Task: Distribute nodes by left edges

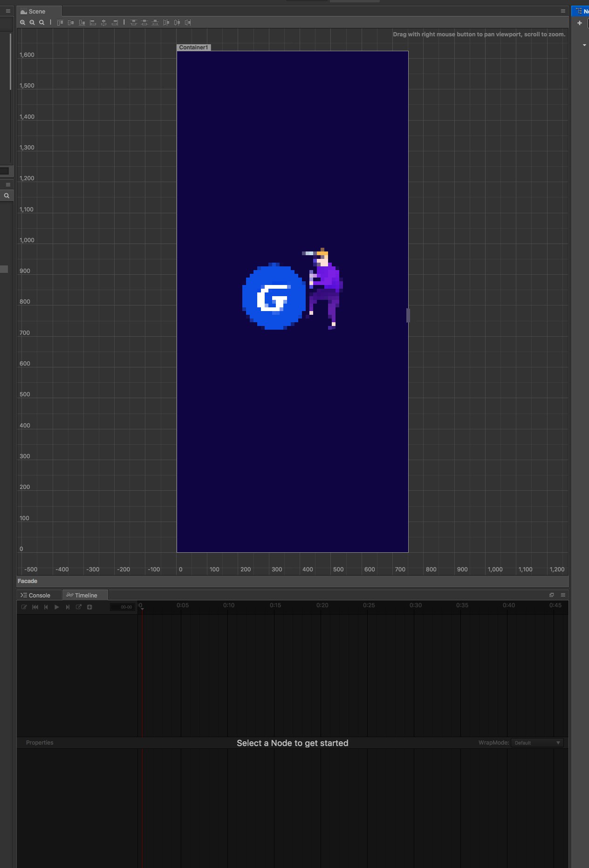Action: click(x=166, y=22)
